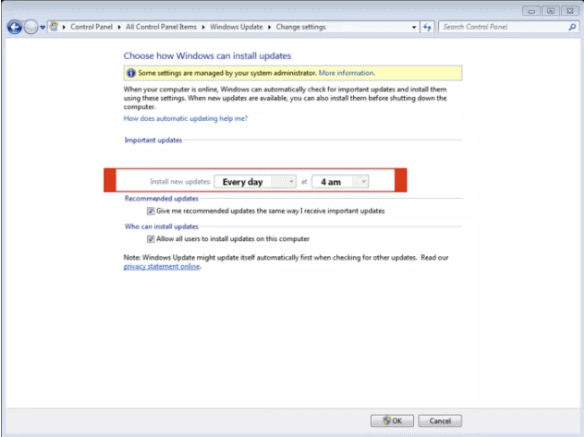584x437 pixels.
Task: Click the shield icon on OK button
Action: [387, 421]
